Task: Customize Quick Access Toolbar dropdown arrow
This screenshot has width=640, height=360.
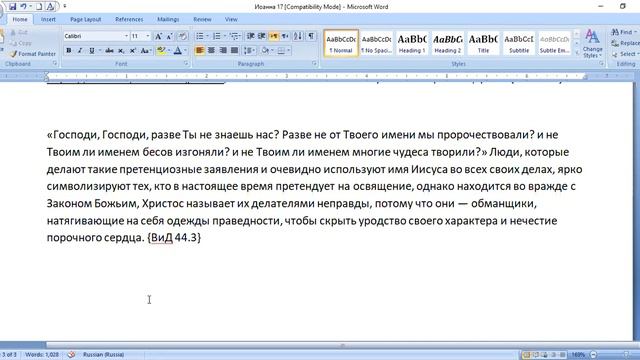Action: click(64, 7)
